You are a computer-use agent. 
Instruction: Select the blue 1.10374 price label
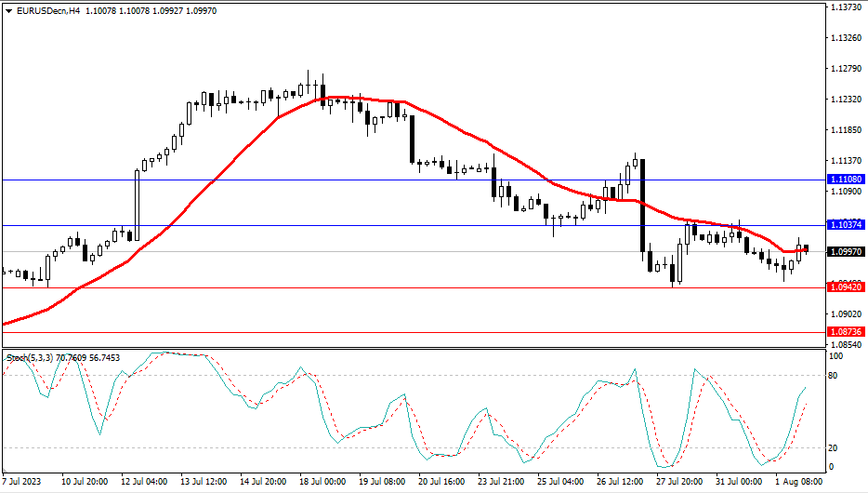coord(845,225)
